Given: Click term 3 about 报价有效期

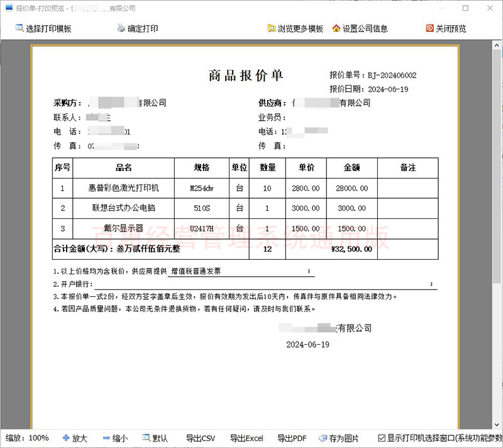Looking at the screenshot, I should point(225,296).
